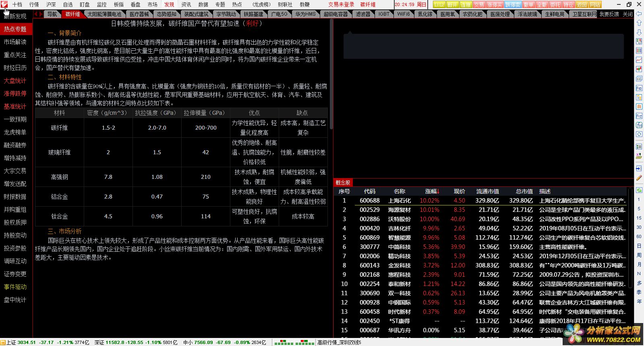This screenshot has width=644, height=346.
Task: Click the stock code 600143
Action: coord(370,265)
